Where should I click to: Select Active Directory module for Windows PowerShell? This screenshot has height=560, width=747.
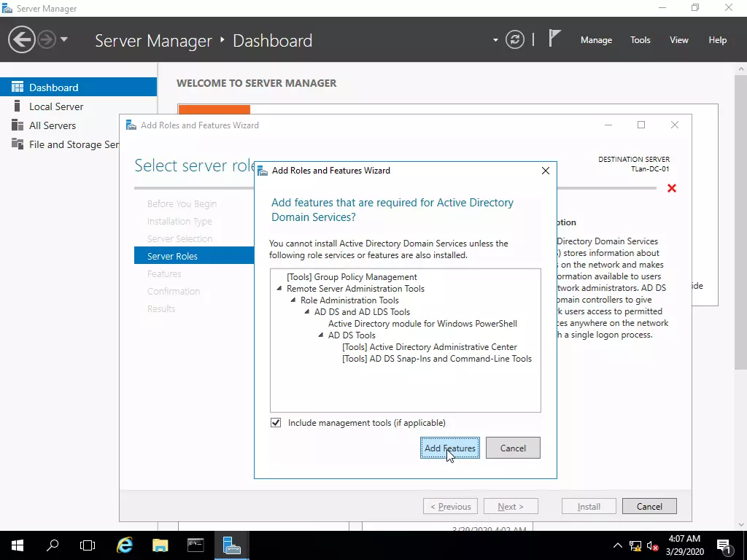(x=422, y=323)
